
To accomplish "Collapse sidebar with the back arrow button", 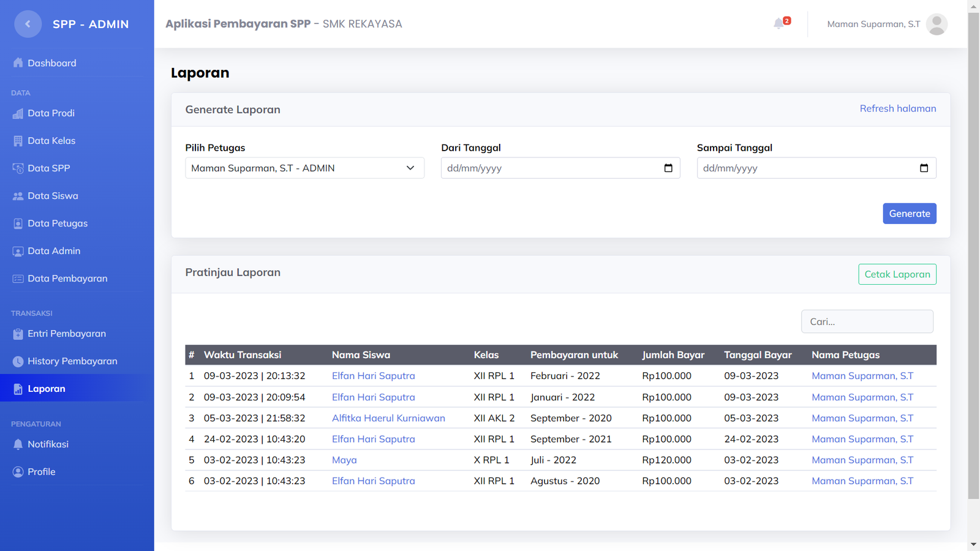I will (28, 24).
